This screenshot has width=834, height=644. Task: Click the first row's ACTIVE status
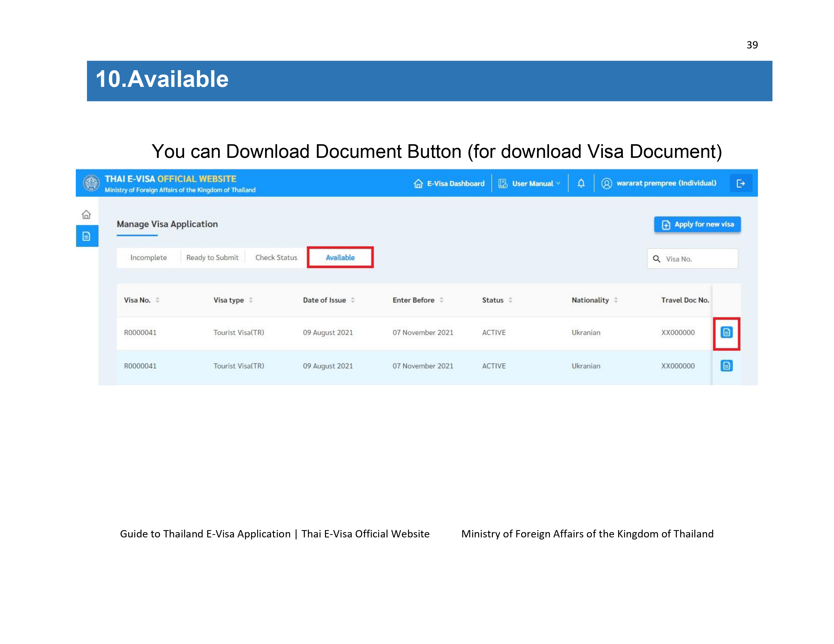pos(494,332)
